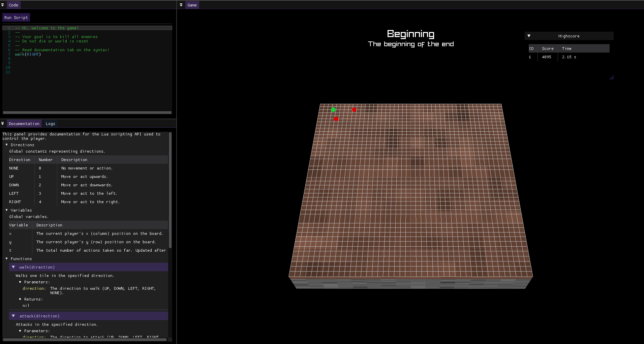Collapse the Functions documentation section
The height and width of the screenshot is (344, 644).
click(6, 258)
